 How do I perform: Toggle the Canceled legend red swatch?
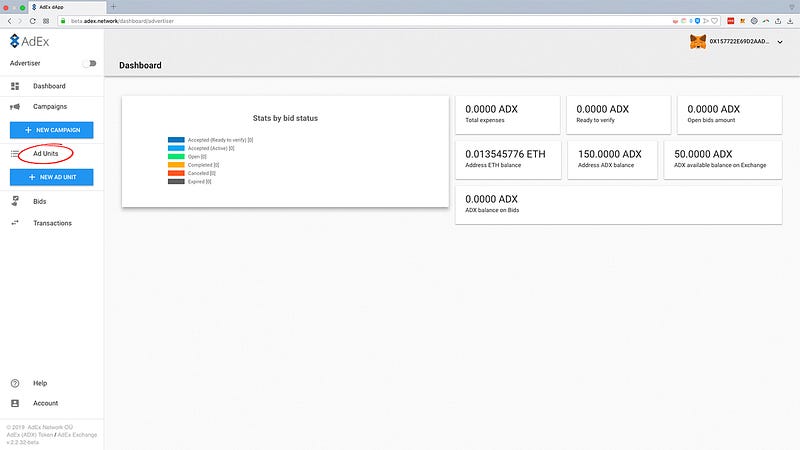176,173
